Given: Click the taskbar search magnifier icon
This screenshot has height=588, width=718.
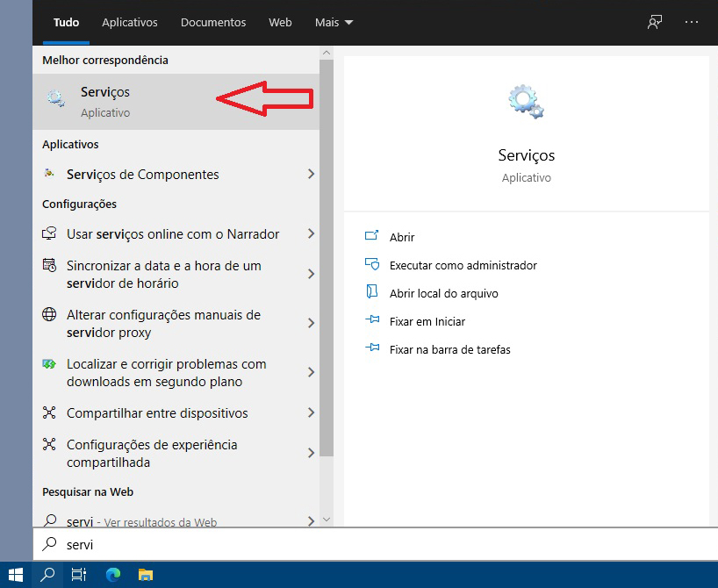Looking at the screenshot, I should [47, 575].
